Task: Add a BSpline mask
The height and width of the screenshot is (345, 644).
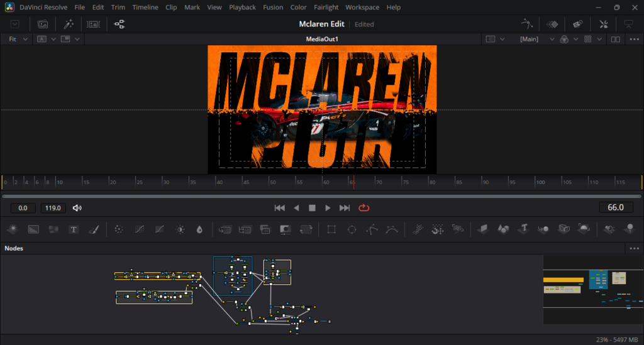Action: [x=392, y=229]
